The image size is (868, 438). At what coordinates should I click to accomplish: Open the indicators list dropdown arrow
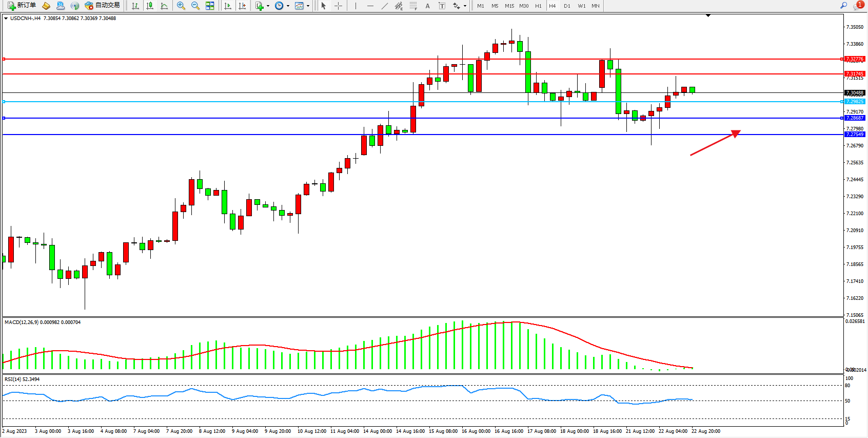coord(268,6)
